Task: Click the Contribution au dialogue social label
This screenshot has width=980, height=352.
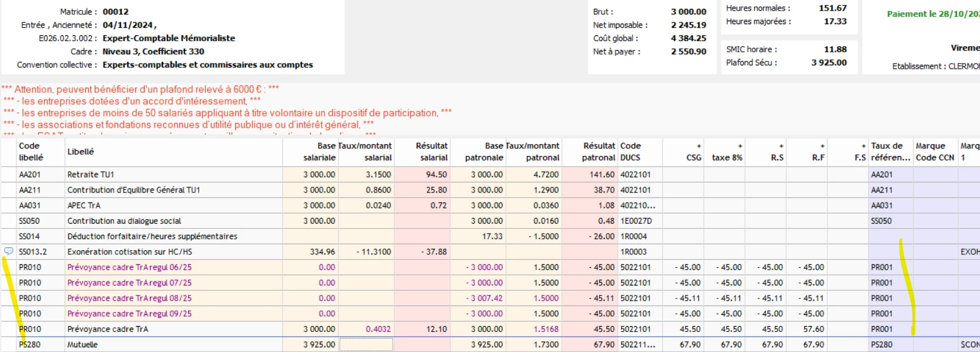Action: [x=124, y=221]
